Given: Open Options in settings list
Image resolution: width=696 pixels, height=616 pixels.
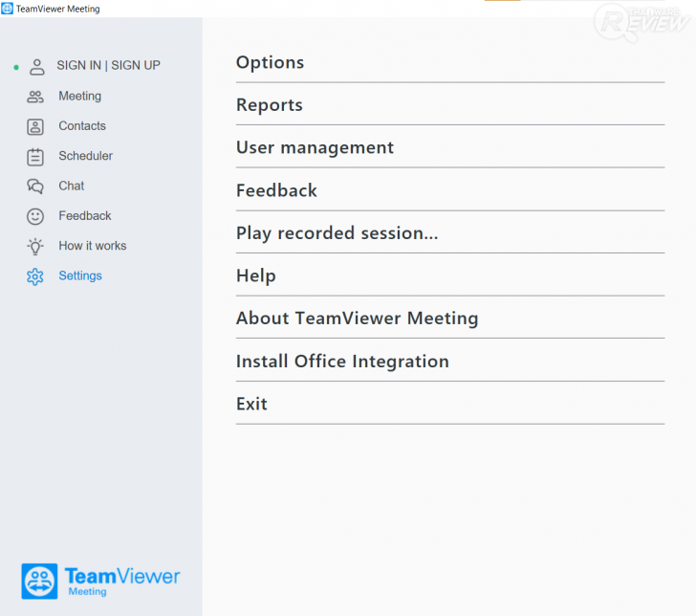Looking at the screenshot, I should (450, 62).
